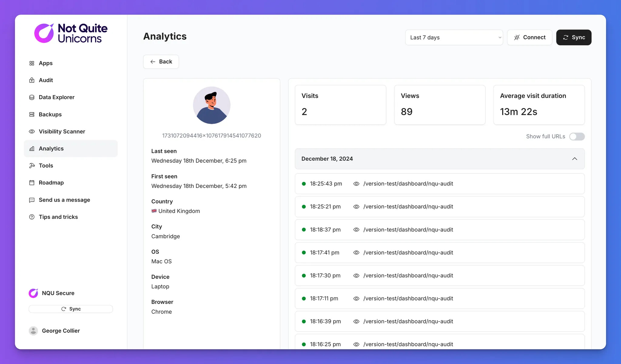
Task: Click the 18:17:11 pm timestamp
Action: coord(324,299)
